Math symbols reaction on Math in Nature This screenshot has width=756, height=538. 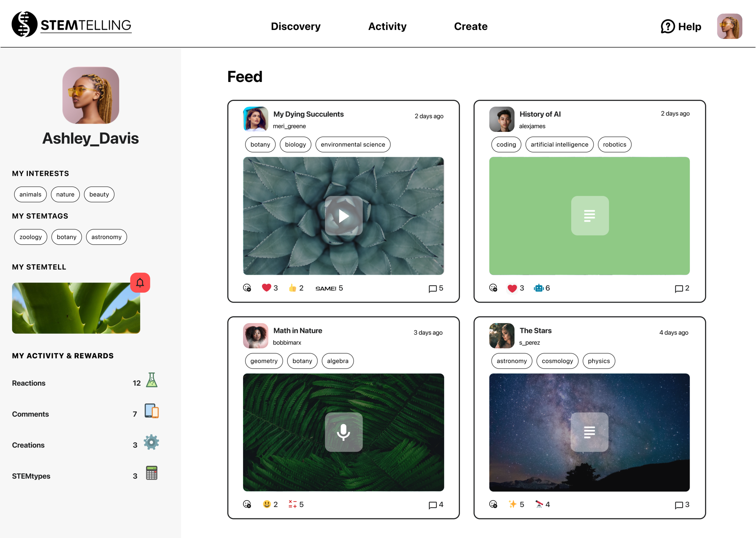[x=292, y=504]
